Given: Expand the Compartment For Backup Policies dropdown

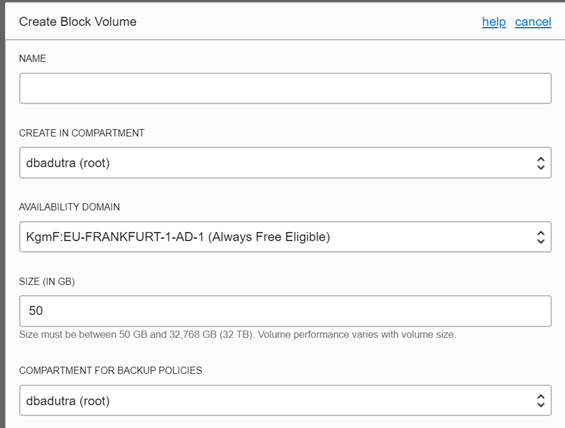Looking at the screenshot, I should (285, 400).
